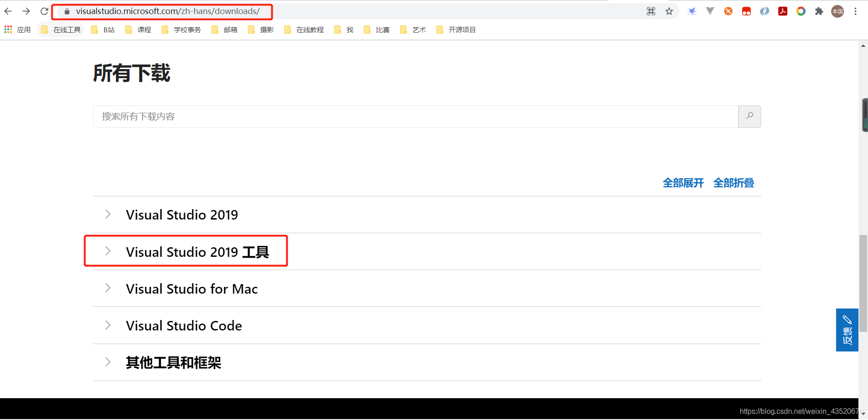Click the page vertical scrollbar thumb

(x=863, y=283)
